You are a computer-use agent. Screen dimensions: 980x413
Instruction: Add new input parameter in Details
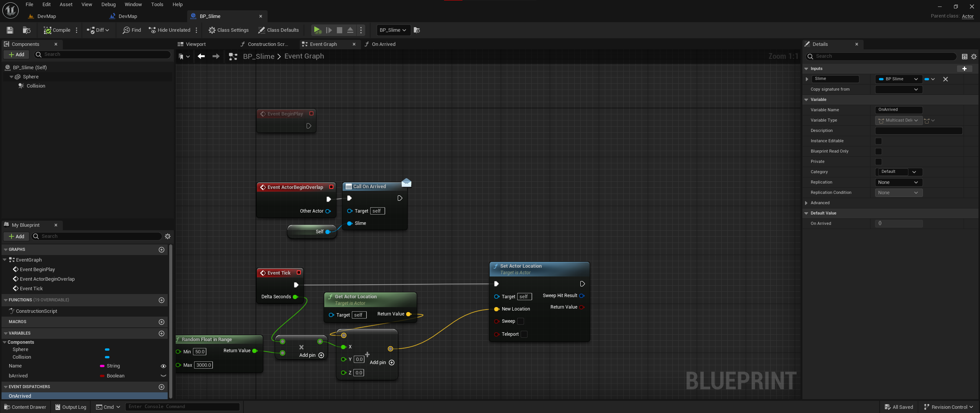(964, 68)
